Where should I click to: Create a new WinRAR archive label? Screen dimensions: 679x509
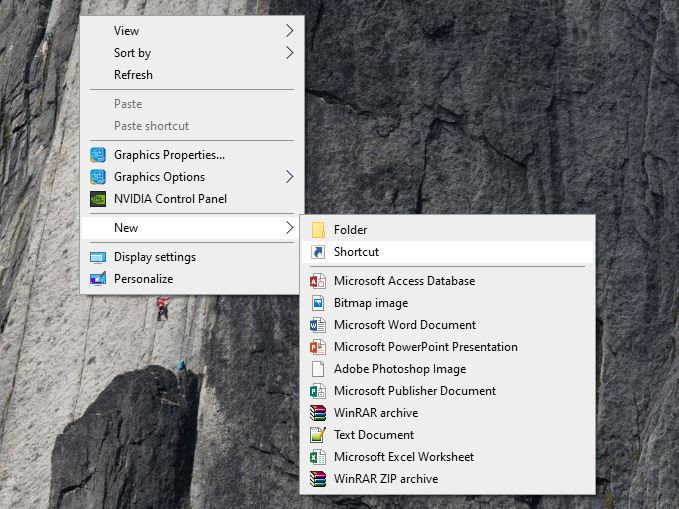[376, 413]
